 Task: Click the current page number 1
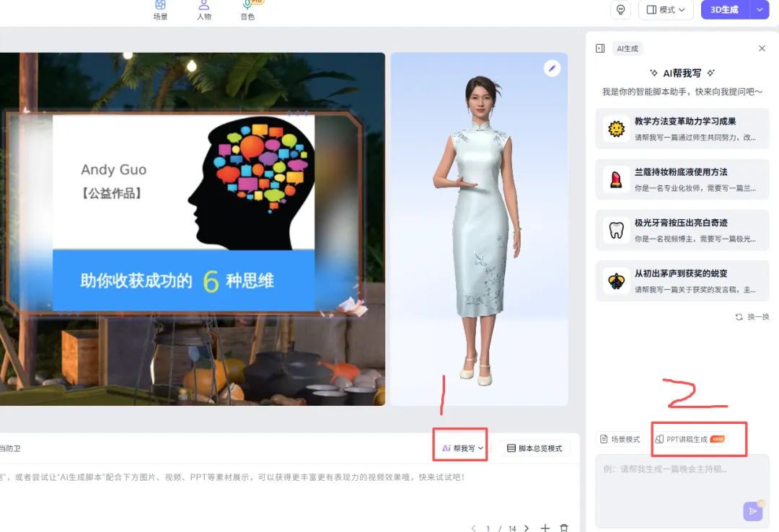(x=488, y=528)
